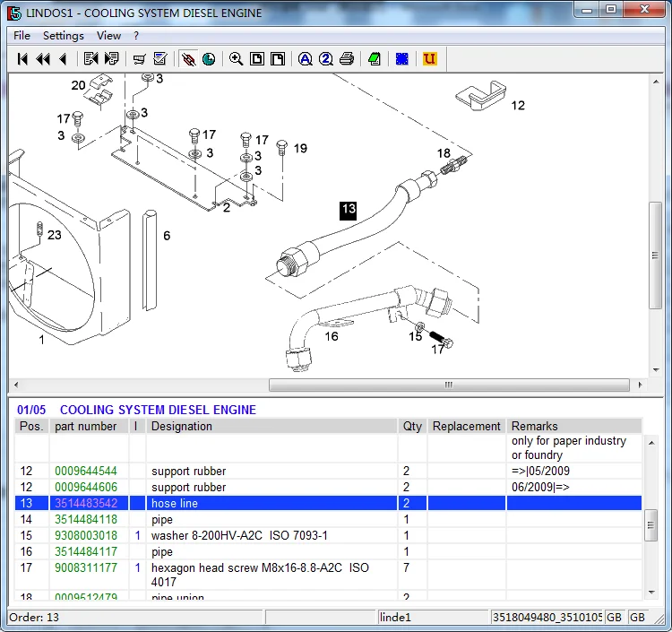Click callout number 19 in diagram
This screenshot has height=632, width=672.
300,148
